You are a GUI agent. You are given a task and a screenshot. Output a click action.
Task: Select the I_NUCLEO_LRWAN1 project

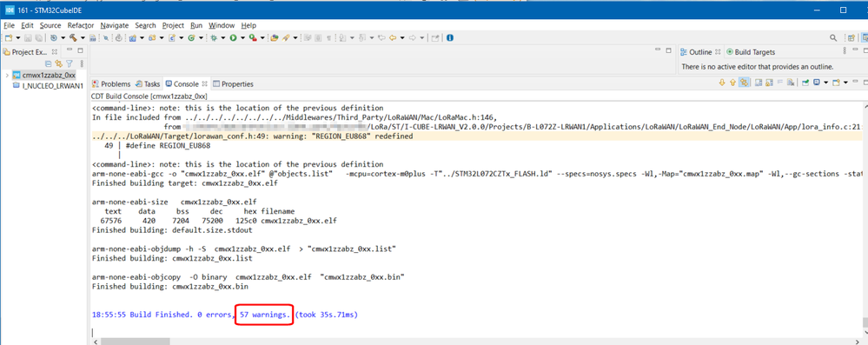49,86
